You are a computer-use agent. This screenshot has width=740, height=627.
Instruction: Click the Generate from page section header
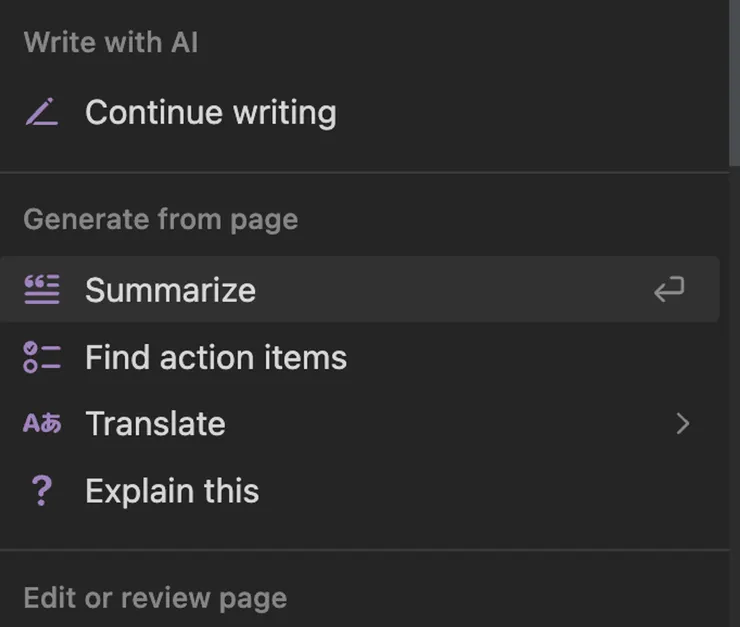(160, 219)
